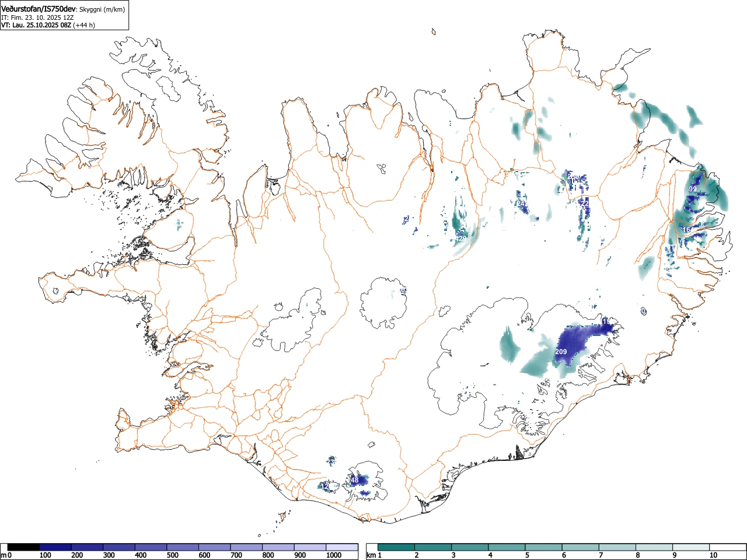Select the 600–700 m legend swatch

click(214, 547)
